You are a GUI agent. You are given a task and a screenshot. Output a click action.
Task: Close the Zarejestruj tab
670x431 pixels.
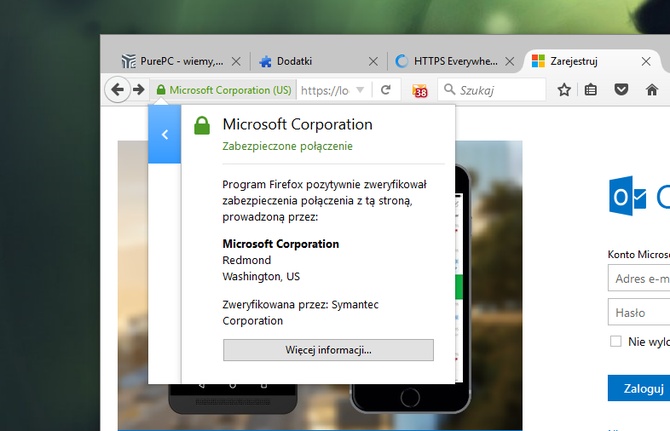click(646, 62)
